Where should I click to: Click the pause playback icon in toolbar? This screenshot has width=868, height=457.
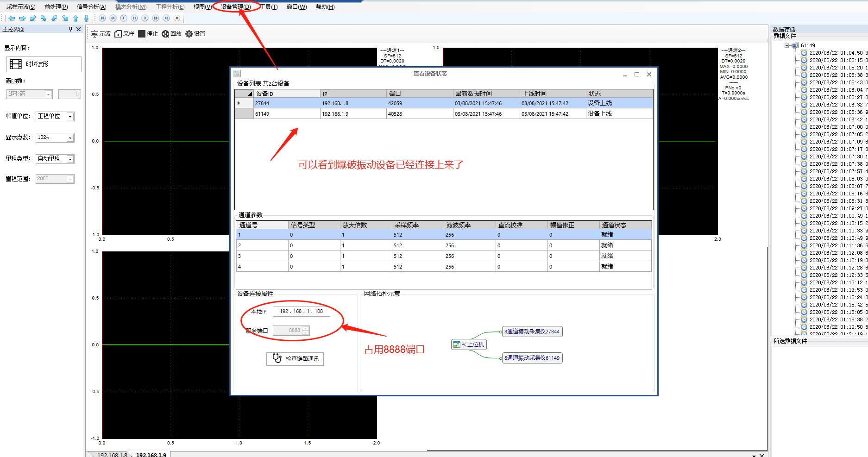(x=134, y=18)
